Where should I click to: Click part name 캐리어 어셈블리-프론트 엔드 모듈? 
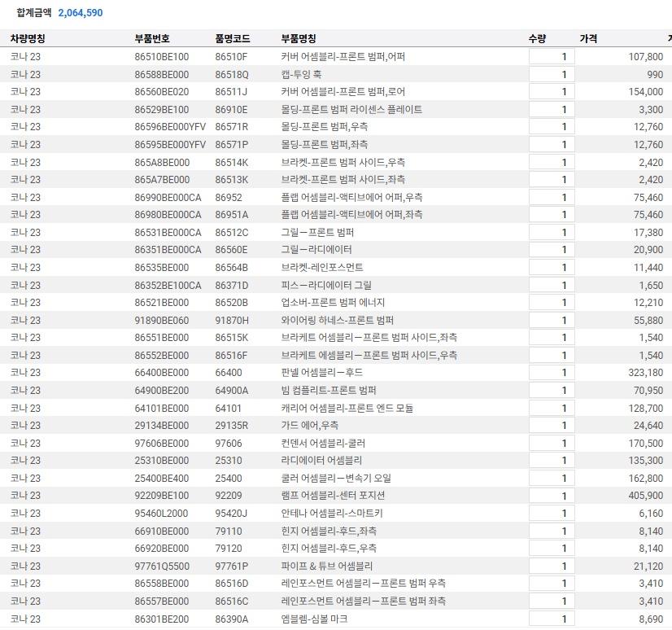coord(347,409)
